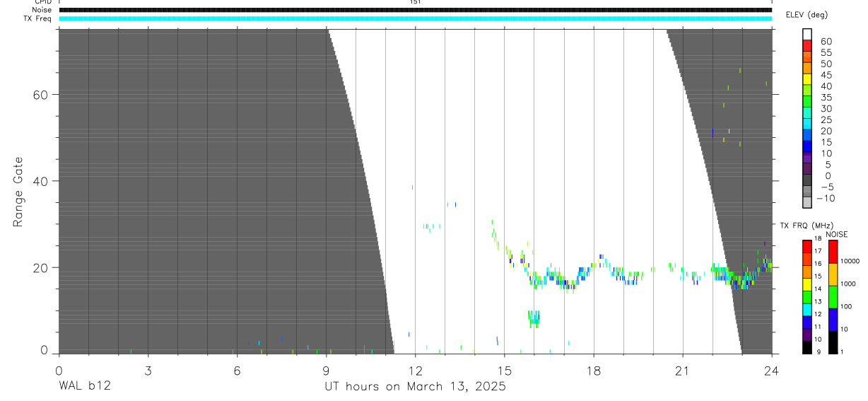The height and width of the screenshot is (401, 868).
Task: Click the '18' label on the TX FRQ scale
Action: coord(818,239)
